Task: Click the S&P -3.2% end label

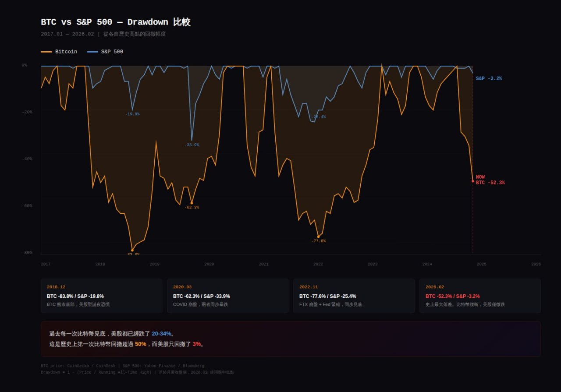Action: click(x=489, y=79)
